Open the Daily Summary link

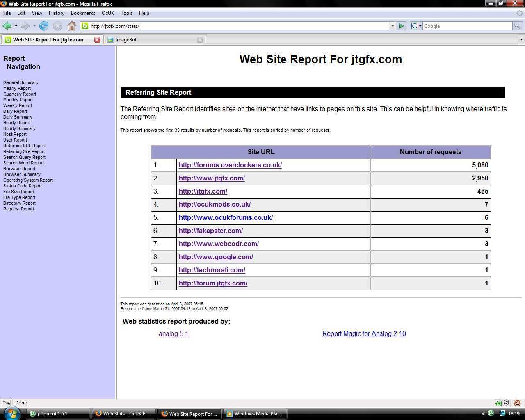point(18,117)
